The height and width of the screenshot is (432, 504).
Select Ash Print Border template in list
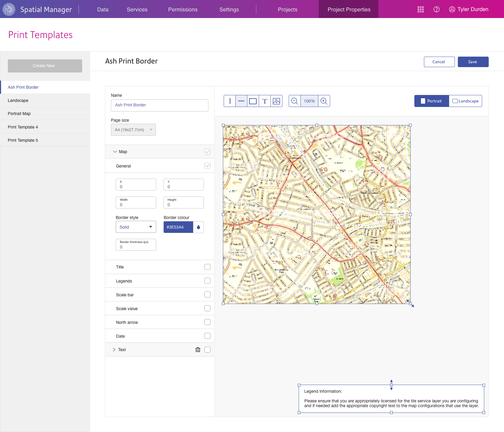tap(45, 87)
